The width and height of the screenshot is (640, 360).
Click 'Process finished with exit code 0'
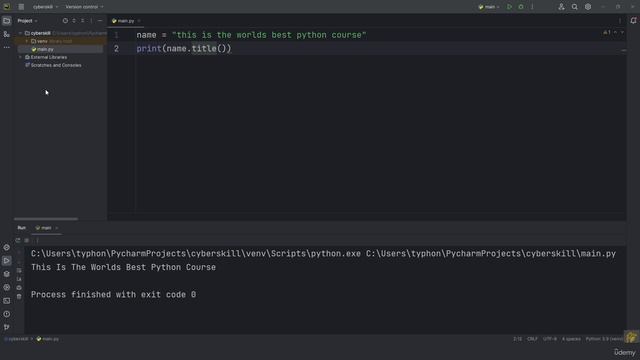113,295
